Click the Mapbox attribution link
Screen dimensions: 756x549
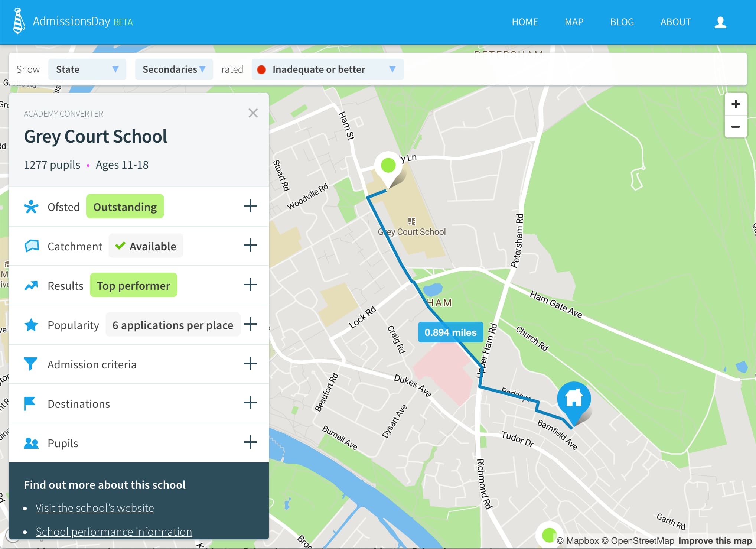click(578, 541)
